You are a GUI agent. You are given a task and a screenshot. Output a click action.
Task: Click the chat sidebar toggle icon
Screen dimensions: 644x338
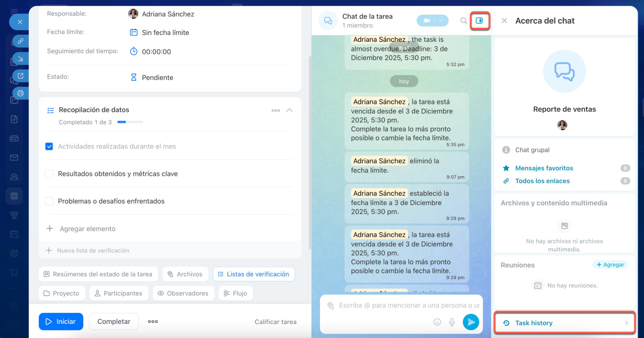[479, 21]
